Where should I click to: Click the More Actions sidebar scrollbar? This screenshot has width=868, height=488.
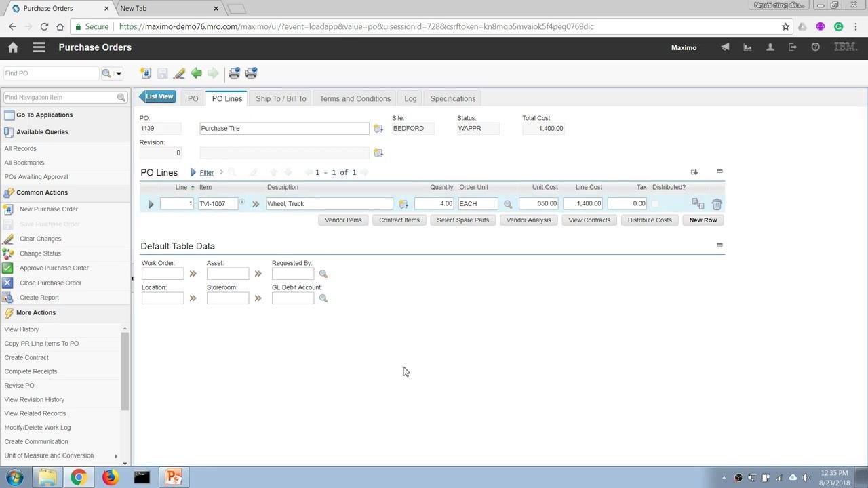click(x=125, y=371)
